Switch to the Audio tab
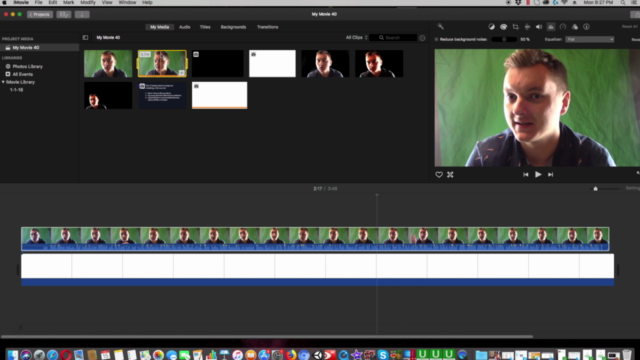 184,27
